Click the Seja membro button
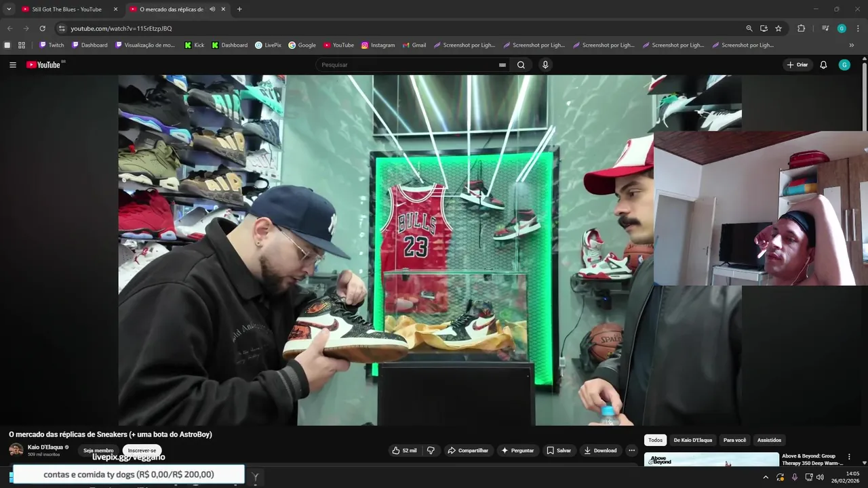Viewport: 868px width, 488px height. pyautogui.click(x=98, y=451)
